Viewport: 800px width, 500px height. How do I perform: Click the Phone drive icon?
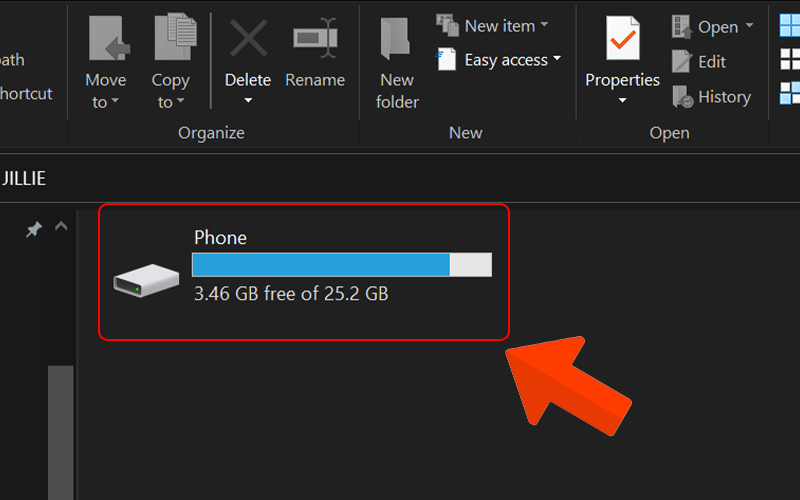click(135, 283)
